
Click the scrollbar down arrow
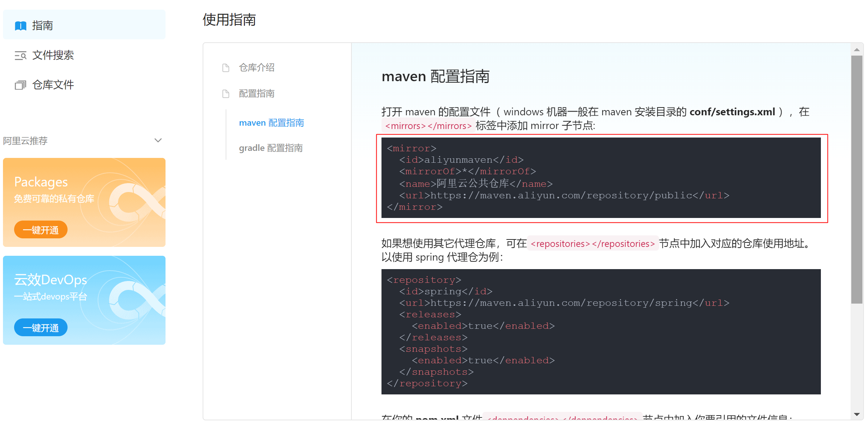pos(856,414)
